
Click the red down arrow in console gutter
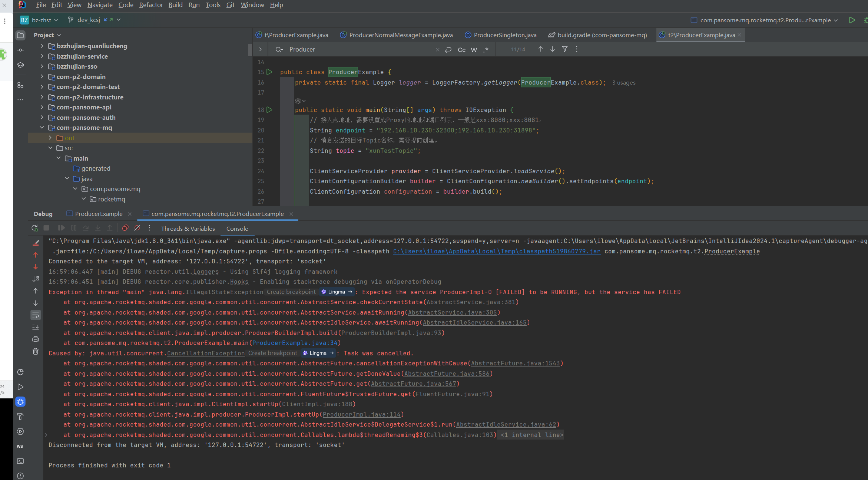(36, 267)
